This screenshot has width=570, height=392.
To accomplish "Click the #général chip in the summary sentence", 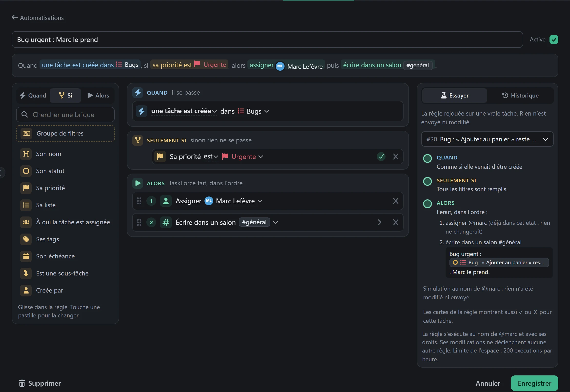I will pos(417,65).
